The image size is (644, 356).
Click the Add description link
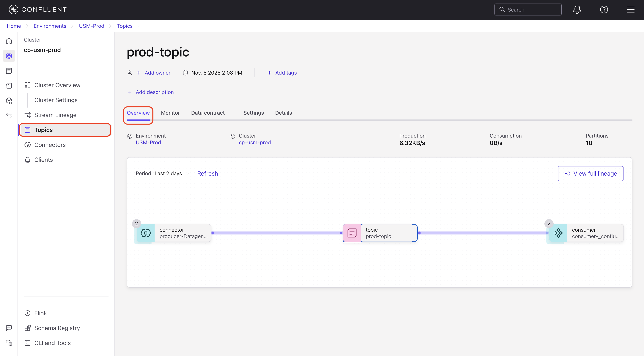click(x=155, y=92)
